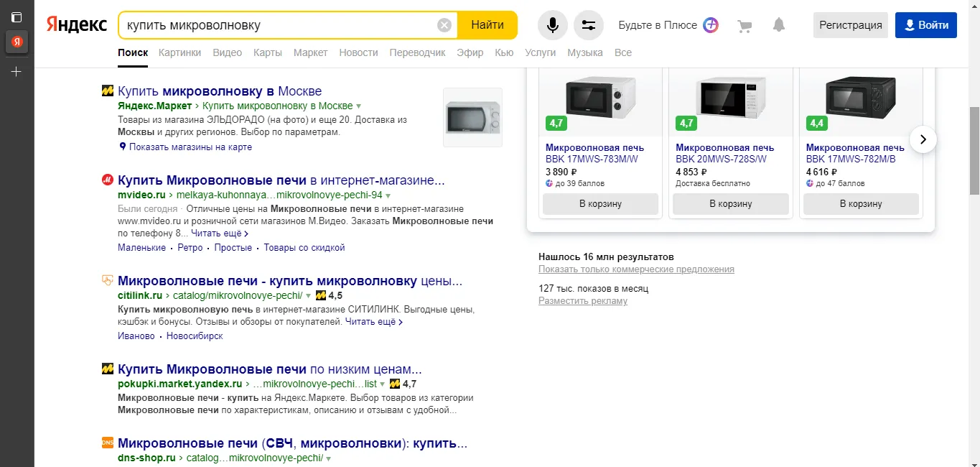Open the Товары со скидкой sublink
Screen dimensions: 980x467
pos(304,248)
